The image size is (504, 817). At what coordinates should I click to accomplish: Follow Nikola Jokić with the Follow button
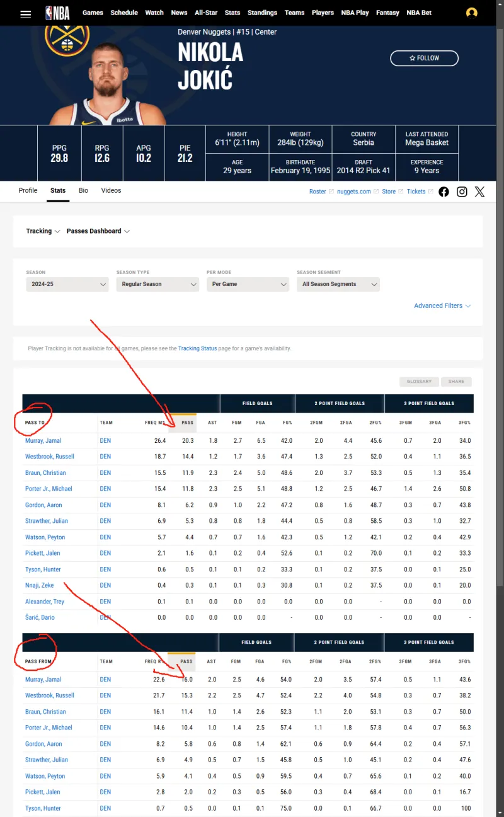(x=424, y=58)
